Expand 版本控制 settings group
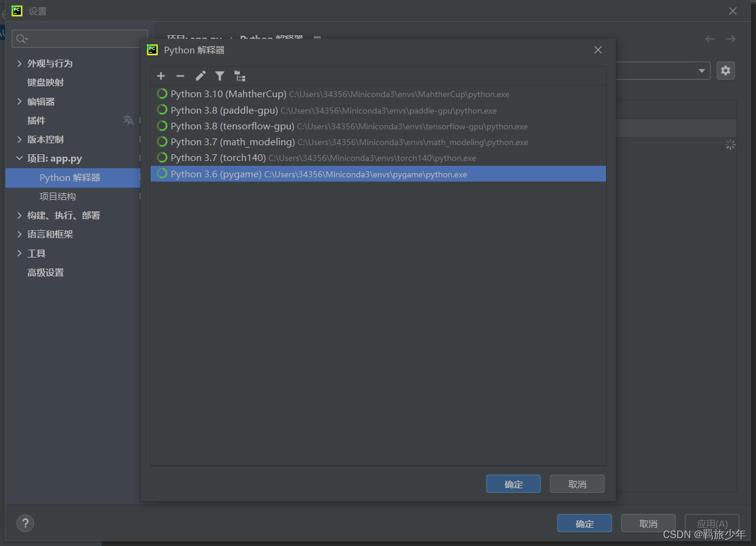Viewport: 756px width, 546px height. click(20, 140)
